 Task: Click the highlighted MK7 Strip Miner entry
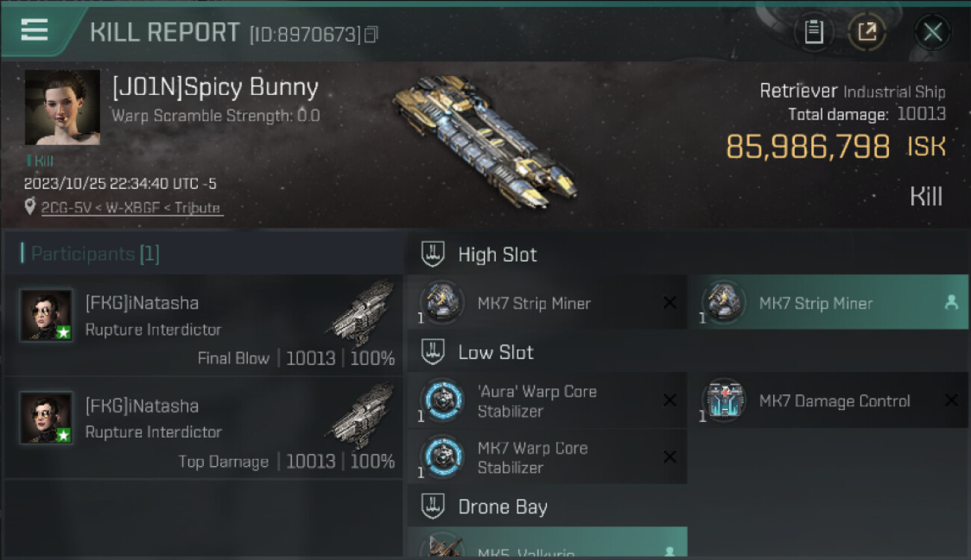click(x=828, y=302)
